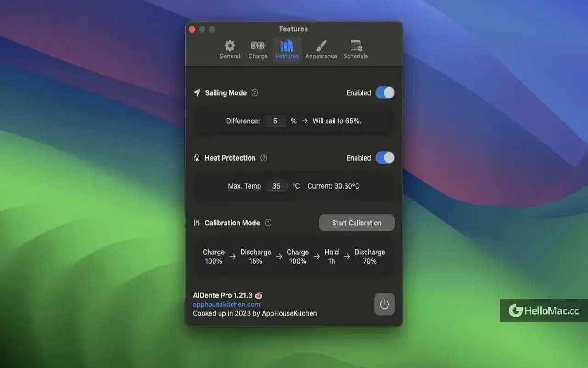This screenshot has height=368, width=588.
Task: Click the Sailing Mode label
Action: pos(226,92)
